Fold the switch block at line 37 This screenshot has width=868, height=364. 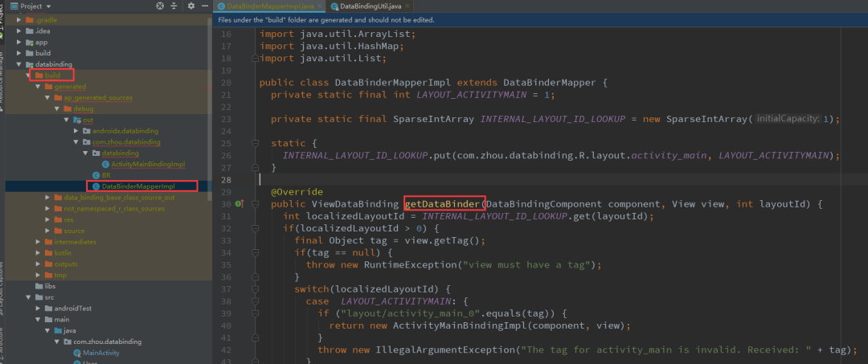click(255, 289)
